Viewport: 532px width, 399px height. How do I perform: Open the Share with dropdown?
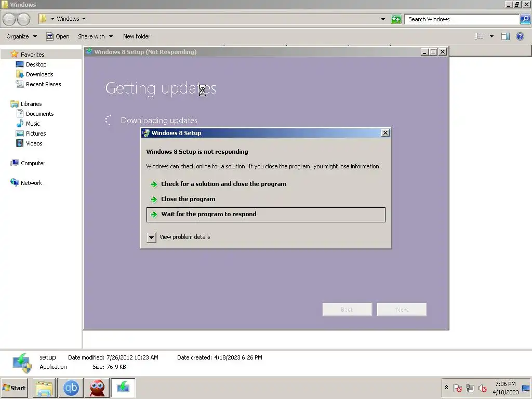tap(96, 36)
